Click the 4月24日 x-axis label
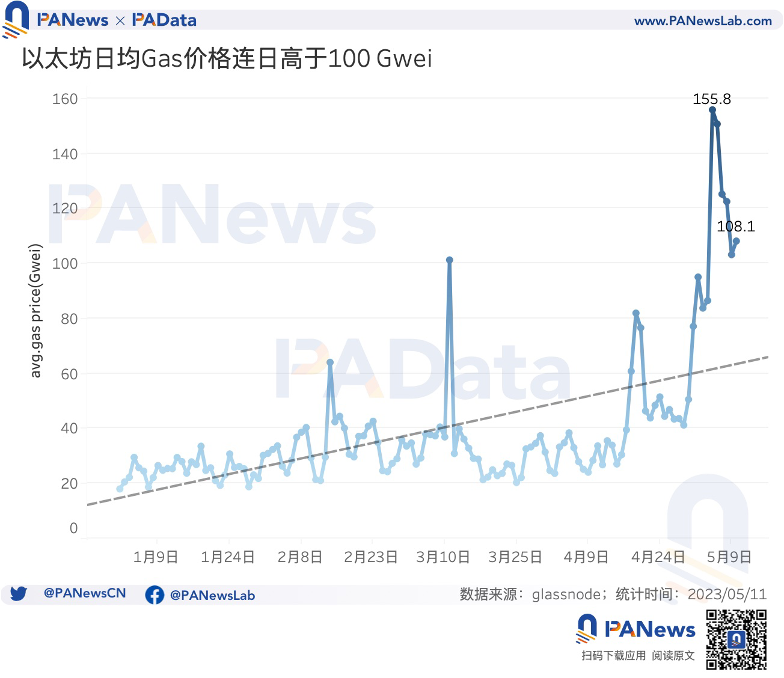 658,557
